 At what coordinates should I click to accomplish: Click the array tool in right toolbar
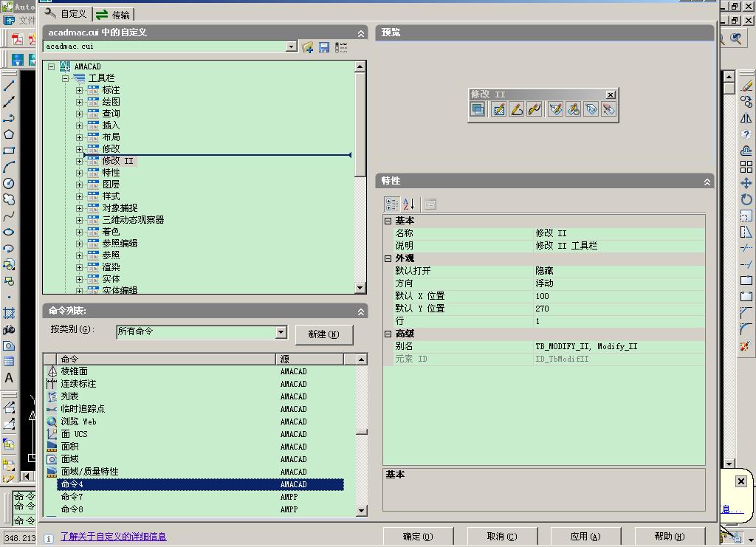pos(746,167)
